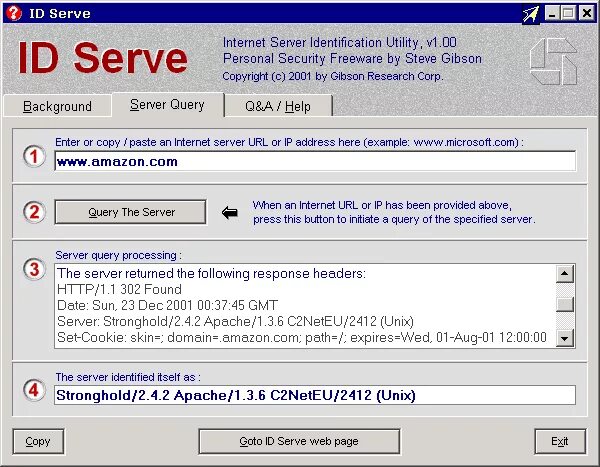
Task: Click the scrollbar thumb in query processing box
Action: (565, 305)
